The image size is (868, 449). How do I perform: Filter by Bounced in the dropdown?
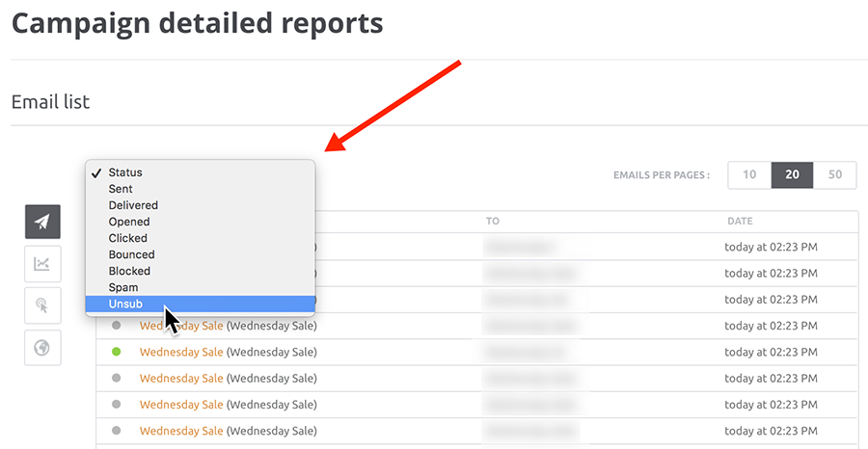tap(200, 255)
